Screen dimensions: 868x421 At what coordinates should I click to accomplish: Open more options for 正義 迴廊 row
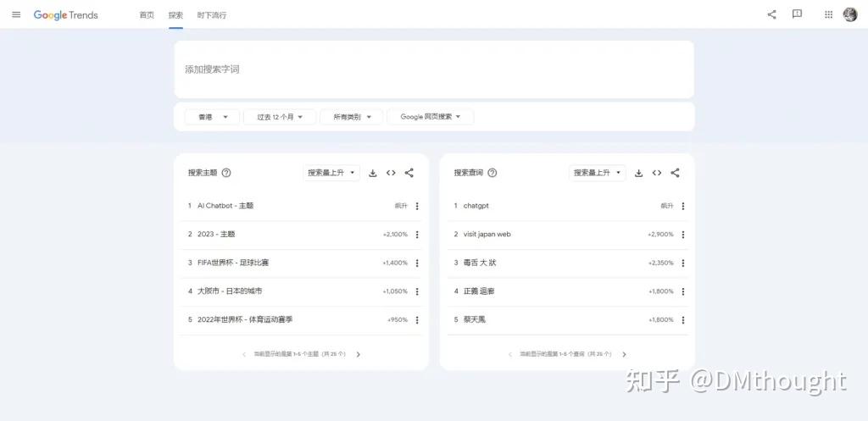pyautogui.click(x=682, y=291)
